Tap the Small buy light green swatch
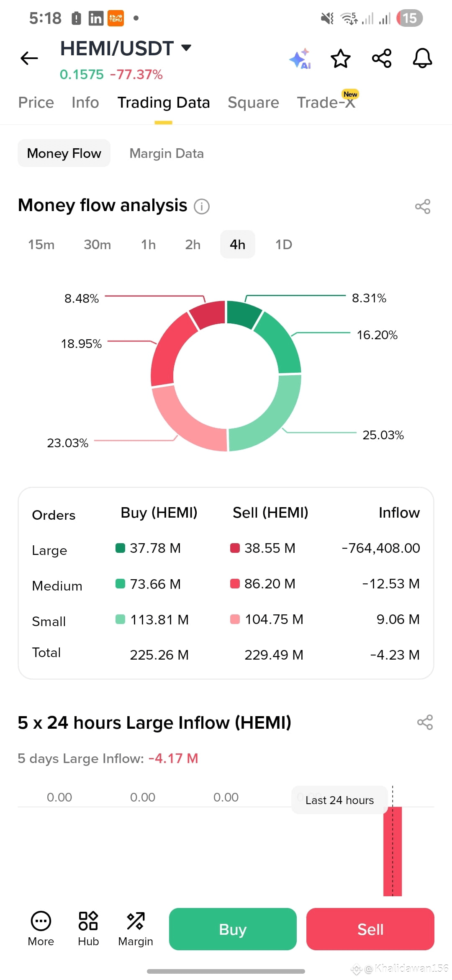452x980 pixels. point(120,619)
